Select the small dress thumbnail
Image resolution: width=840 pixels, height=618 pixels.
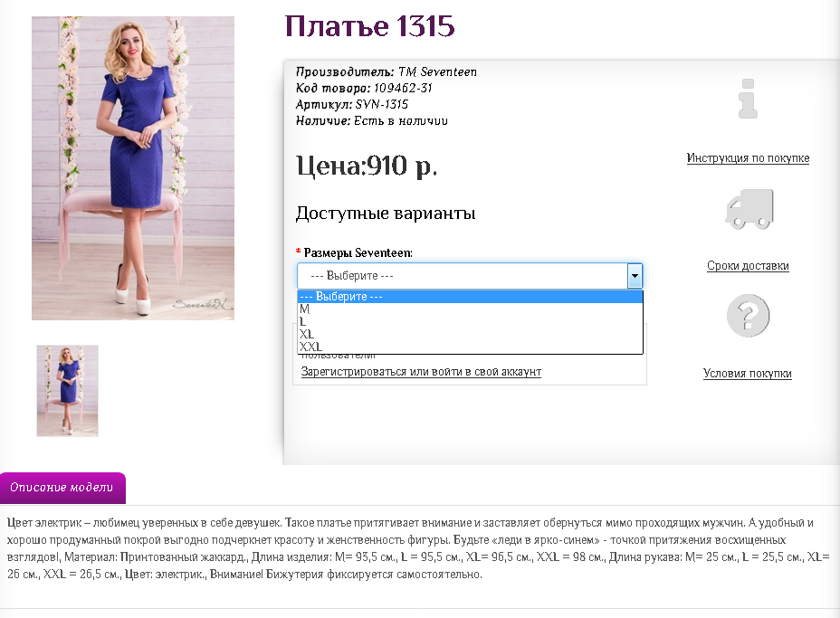pyautogui.click(x=68, y=391)
